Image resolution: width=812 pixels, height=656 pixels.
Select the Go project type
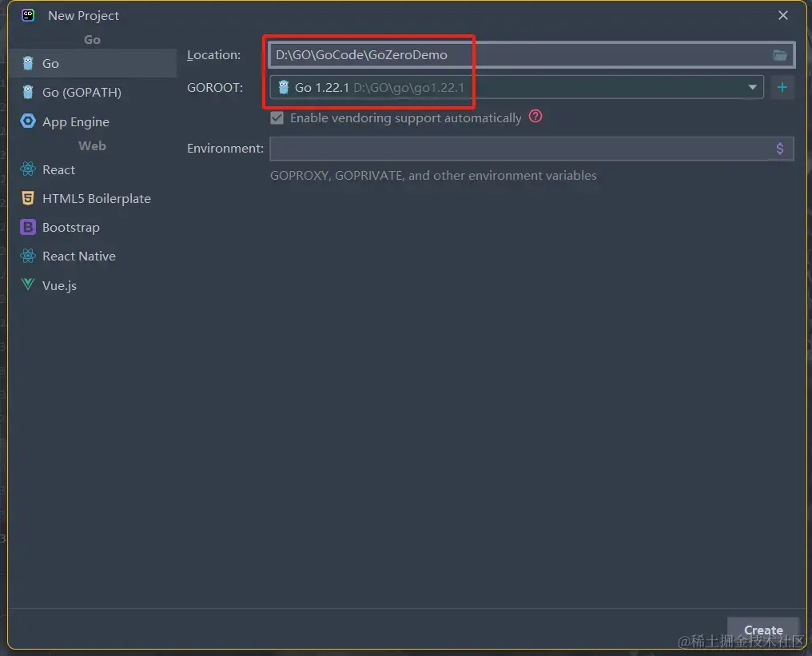pos(92,63)
